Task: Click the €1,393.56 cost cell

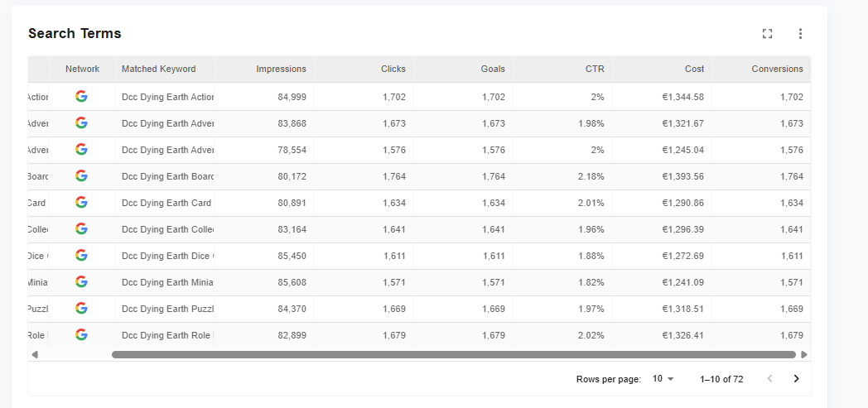Action: pyautogui.click(x=662, y=176)
